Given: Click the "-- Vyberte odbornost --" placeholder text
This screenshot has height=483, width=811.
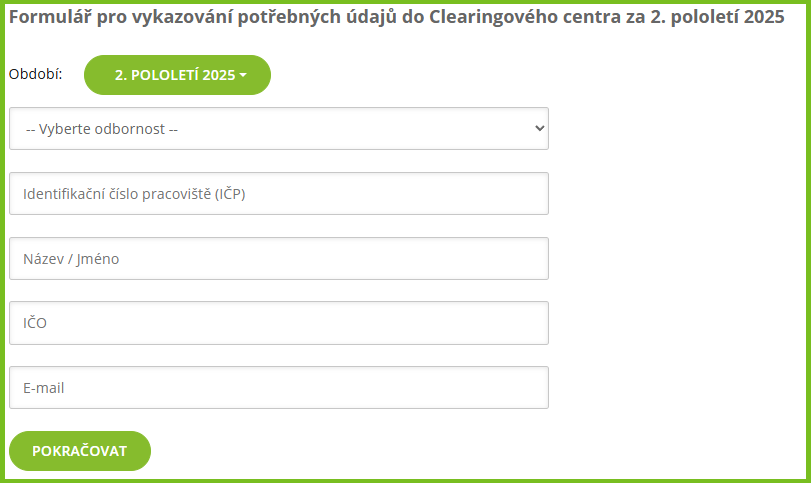Looking at the screenshot, I should [x=102, y=129].
